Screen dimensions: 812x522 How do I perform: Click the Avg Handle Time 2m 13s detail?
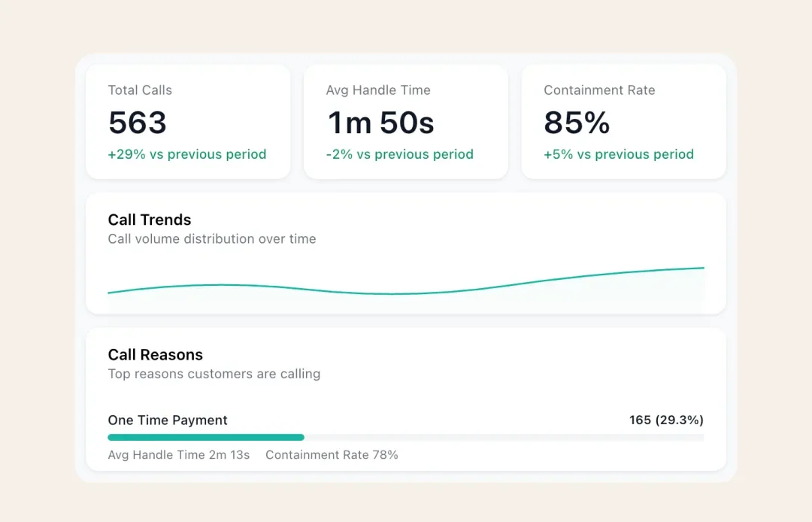point(179,455)
